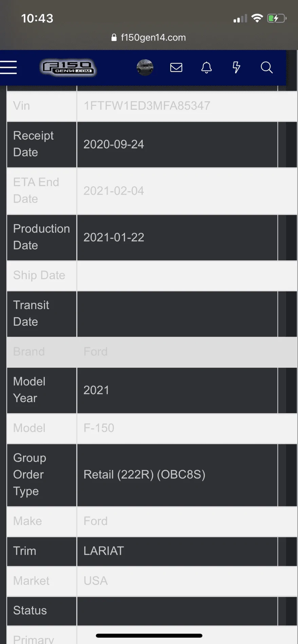
Task: Show alerts via the bell icon
Action: (x=206, y=67)
